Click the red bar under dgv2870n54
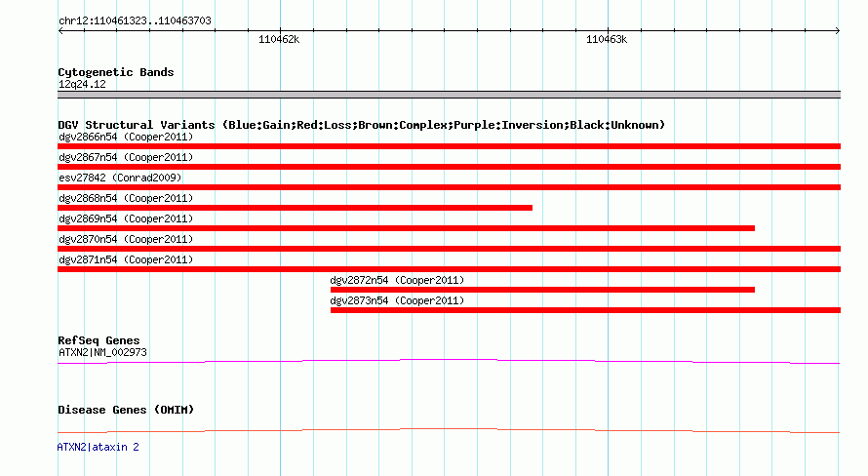The width and height of the screenshot is (868, 476). click(449, 249)
